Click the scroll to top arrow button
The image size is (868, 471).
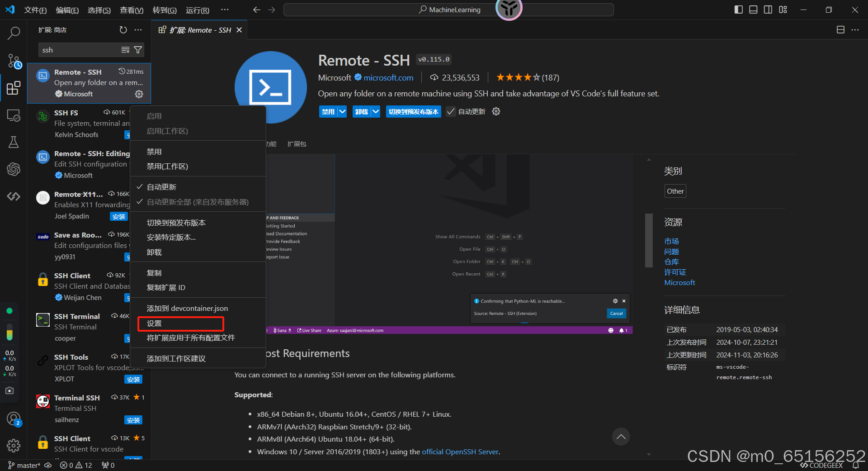tap(621, 437)
